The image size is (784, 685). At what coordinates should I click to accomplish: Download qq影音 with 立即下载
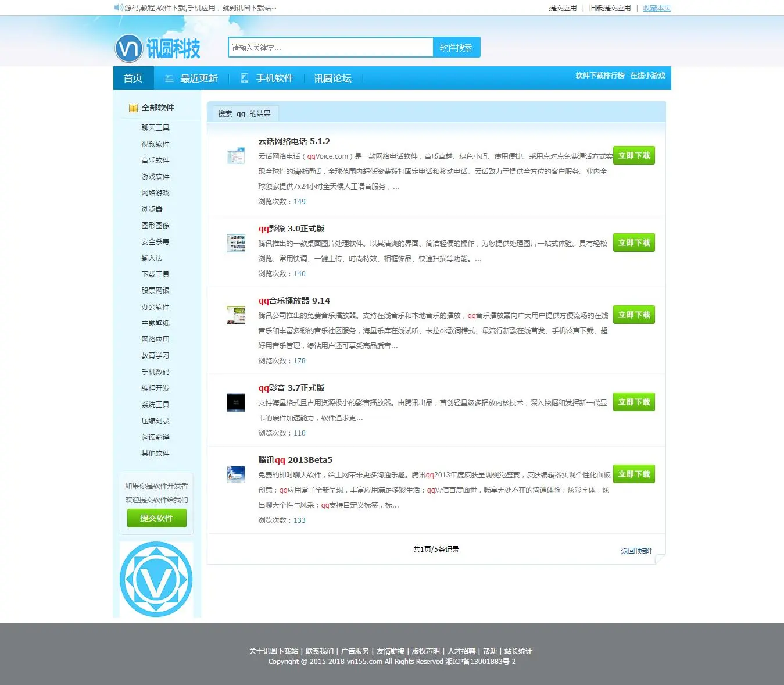click(x=634, y=402)
